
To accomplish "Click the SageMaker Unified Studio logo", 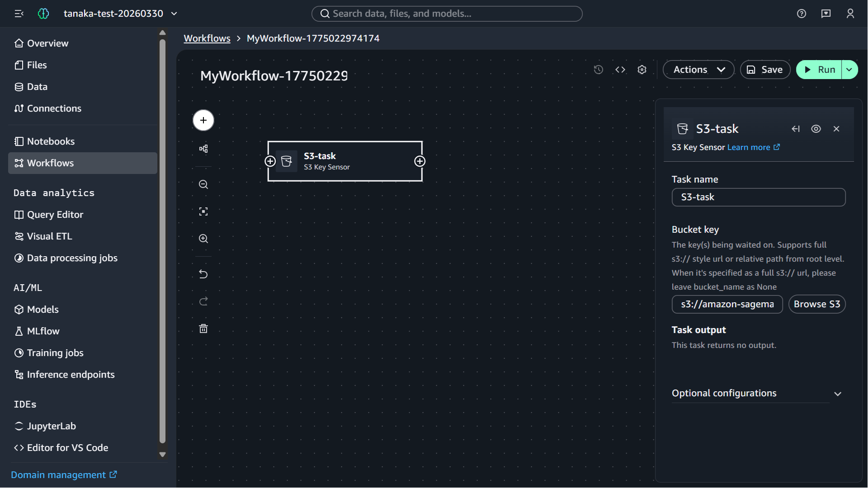I will pyautogui.click(x=43, y=14).
